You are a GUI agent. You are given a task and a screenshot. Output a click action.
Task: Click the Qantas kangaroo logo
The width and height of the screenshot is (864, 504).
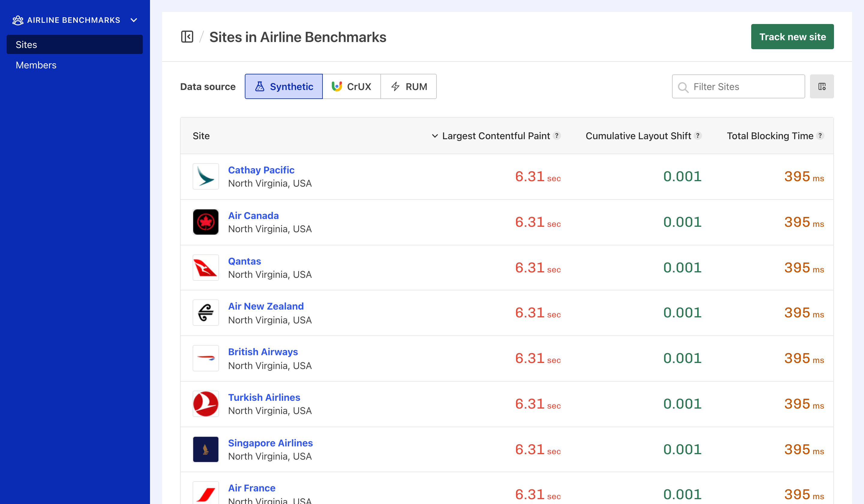click(205, 267)
